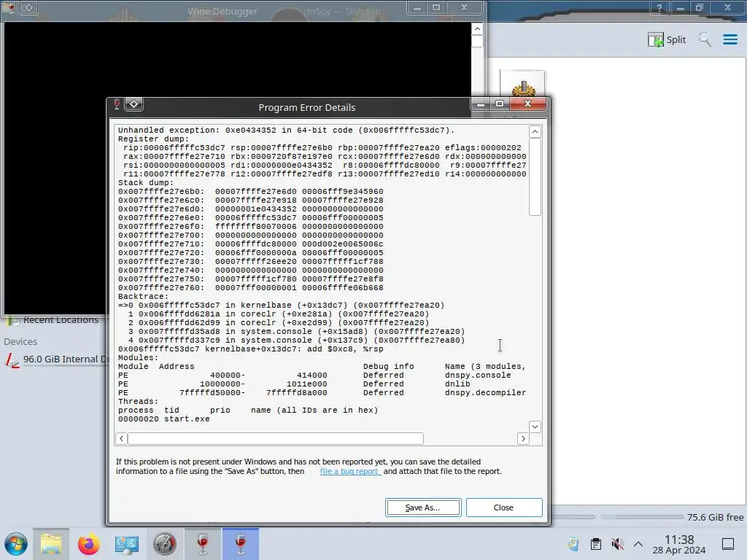Image resolution: width=747 pixels, height=560 pixels.
Task: Click the 'Unhandled exception' line in error text
Action: (286, 131)
